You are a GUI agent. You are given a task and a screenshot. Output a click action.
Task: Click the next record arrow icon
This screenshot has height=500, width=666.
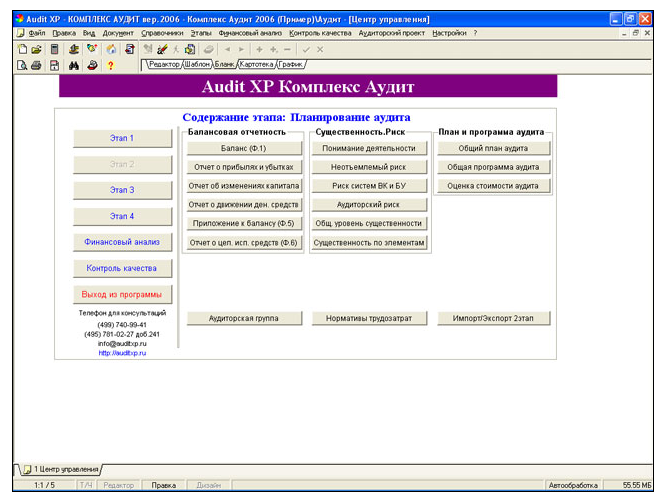pos(241,49)
